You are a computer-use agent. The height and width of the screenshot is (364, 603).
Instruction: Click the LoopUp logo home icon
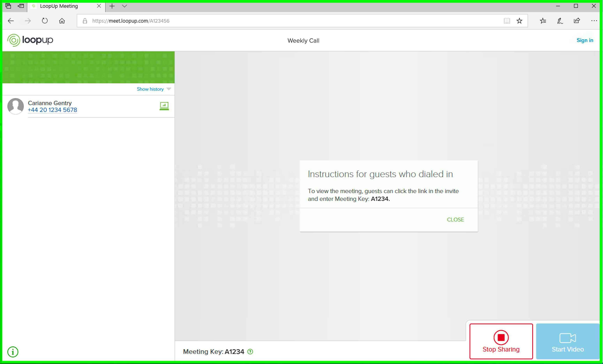[x=30, y=40]
